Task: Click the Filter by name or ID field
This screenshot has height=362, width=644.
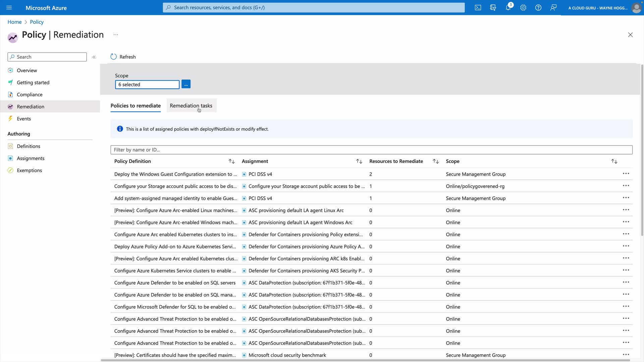Action: [371, 150]
